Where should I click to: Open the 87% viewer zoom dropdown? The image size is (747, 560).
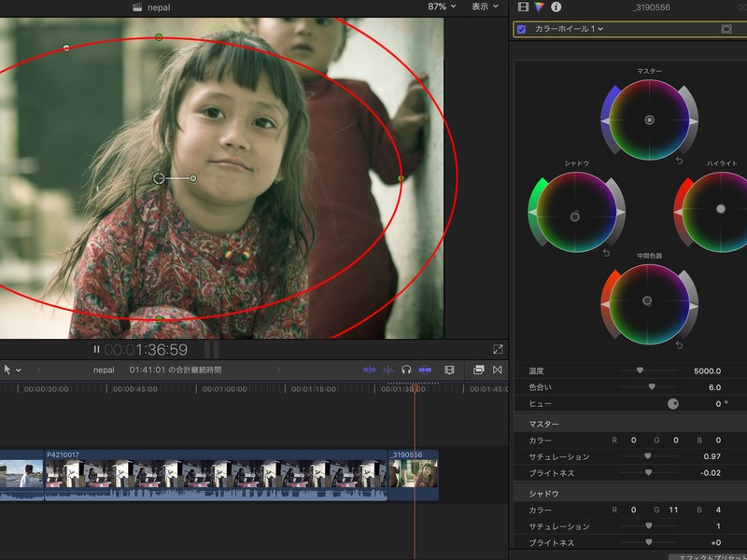coord(442,7)
